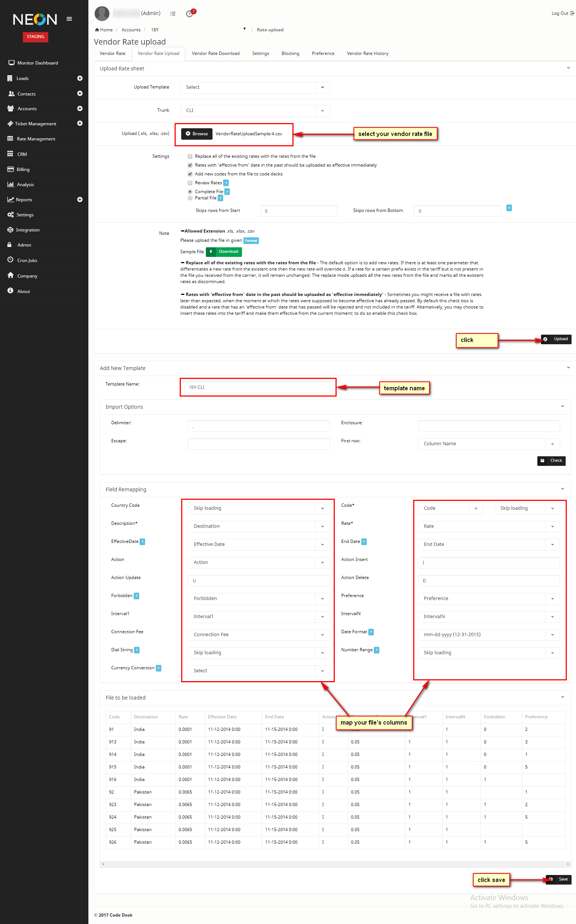Click the plus icon beside Reports
This screenshot has width=576, height=924.
click(x=80, y=199)
